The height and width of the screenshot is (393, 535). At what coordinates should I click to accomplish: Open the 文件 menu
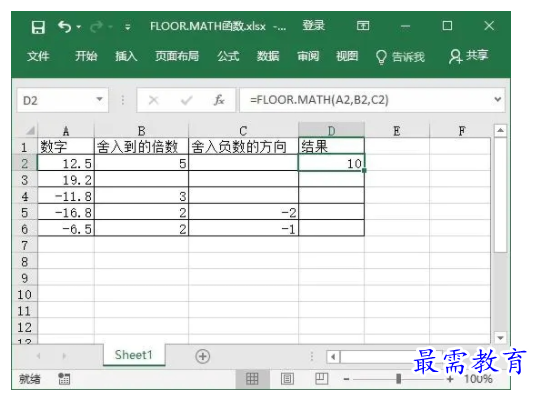coord(38,56)
